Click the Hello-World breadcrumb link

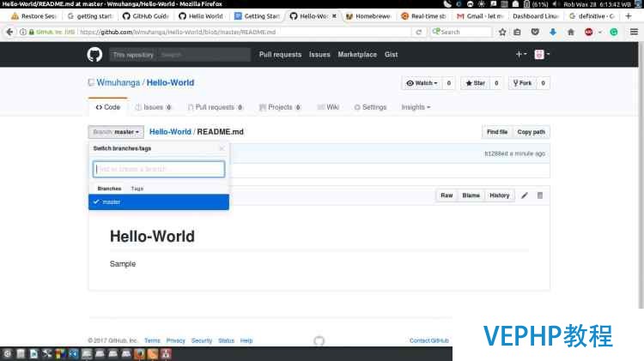point(170,132)
